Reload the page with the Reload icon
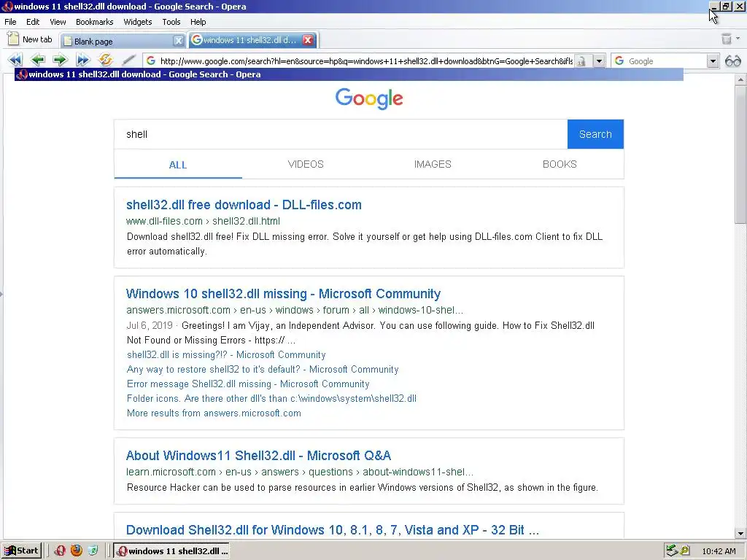Image resolution: width=747 pixels, height=560 pixels. pyautogui.click(x=105, y=60)
